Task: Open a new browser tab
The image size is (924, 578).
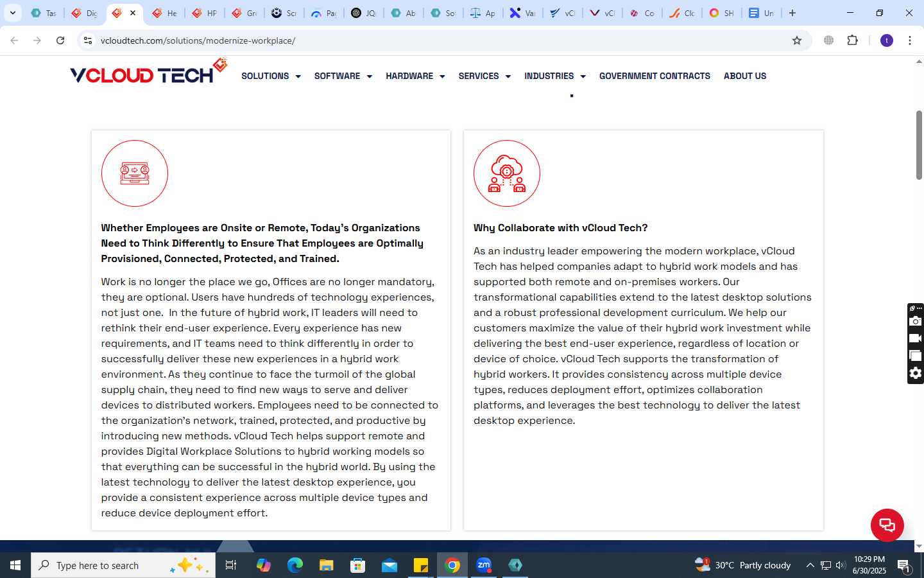Action: click(x=792, y=13)
